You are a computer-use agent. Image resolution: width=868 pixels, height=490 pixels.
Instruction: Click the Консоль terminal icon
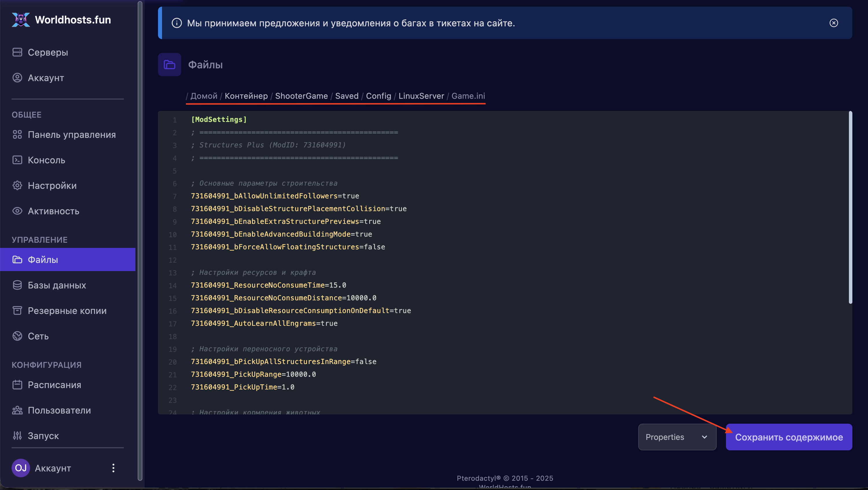17,160
